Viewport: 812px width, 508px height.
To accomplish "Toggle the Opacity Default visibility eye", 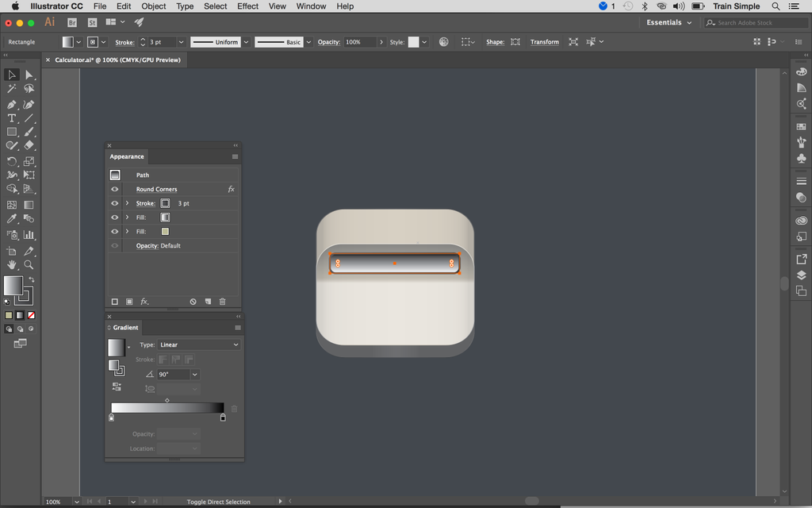I will [114, 246].
